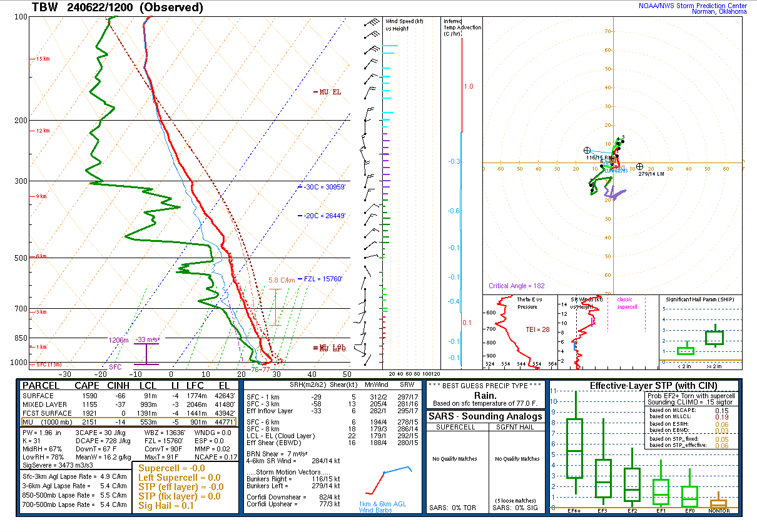This screenshot has width=757, height=532.
Task: Click the NOAA/NWS Storm Prediction Center text
Action: pos(692,5)
